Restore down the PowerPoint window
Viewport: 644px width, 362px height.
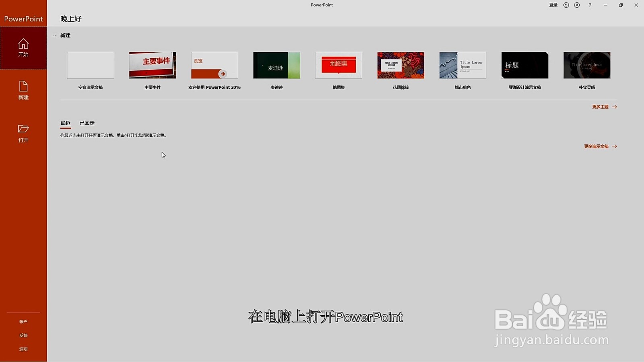[x=621, y=5]
